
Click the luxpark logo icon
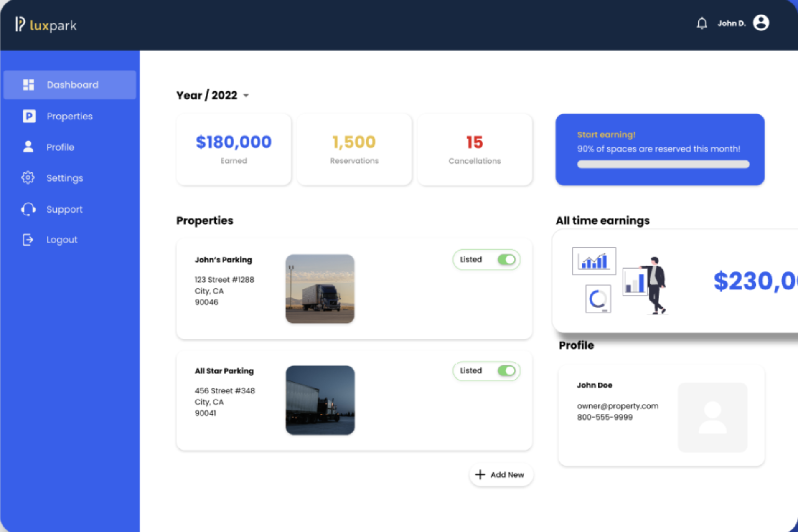click(20, 24)
